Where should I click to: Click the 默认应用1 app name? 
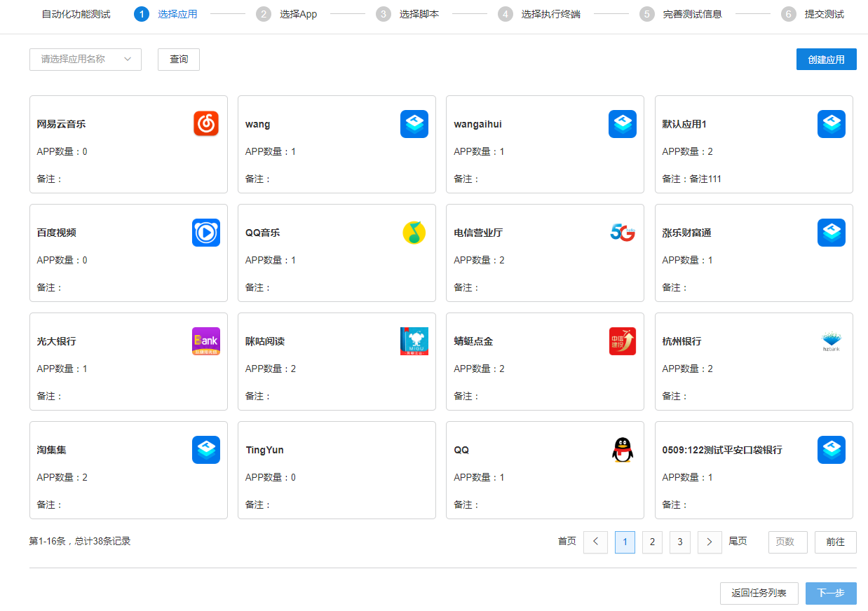684,125
